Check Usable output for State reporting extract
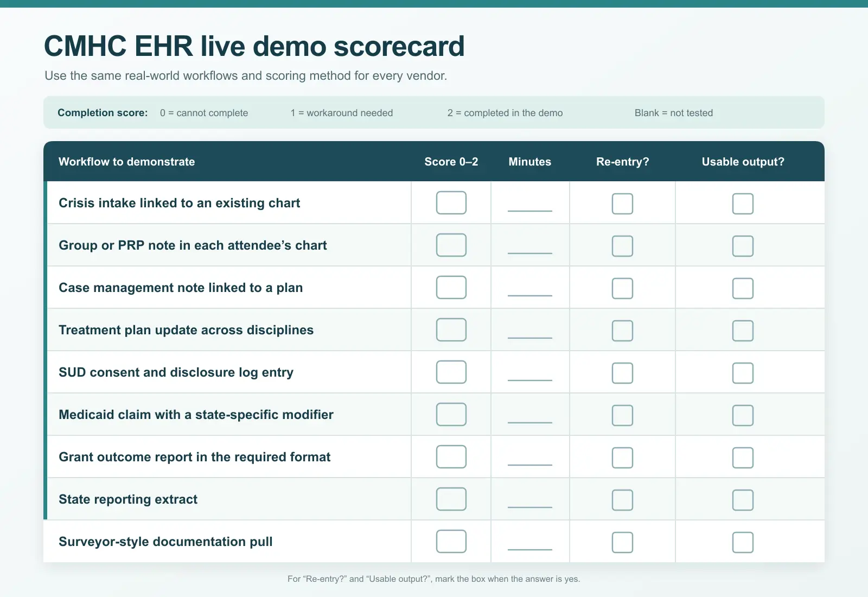868x597 pixels. (x=743, y=500)
